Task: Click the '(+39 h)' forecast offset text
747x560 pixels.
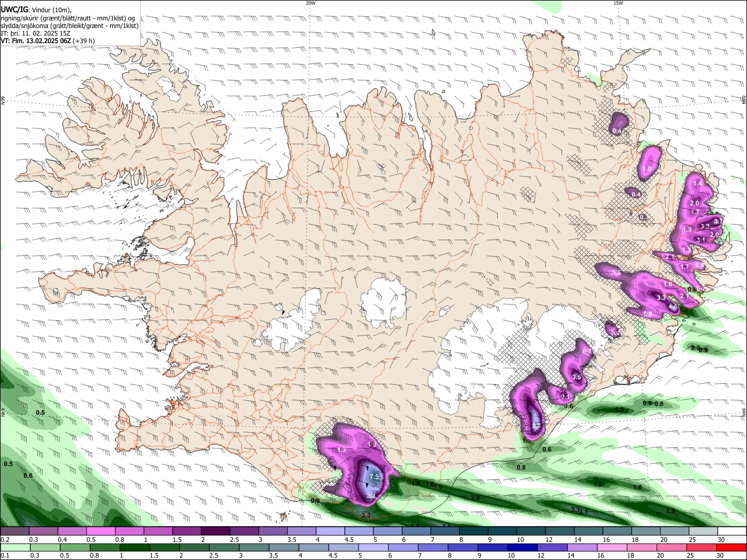Action: (84, 41)
